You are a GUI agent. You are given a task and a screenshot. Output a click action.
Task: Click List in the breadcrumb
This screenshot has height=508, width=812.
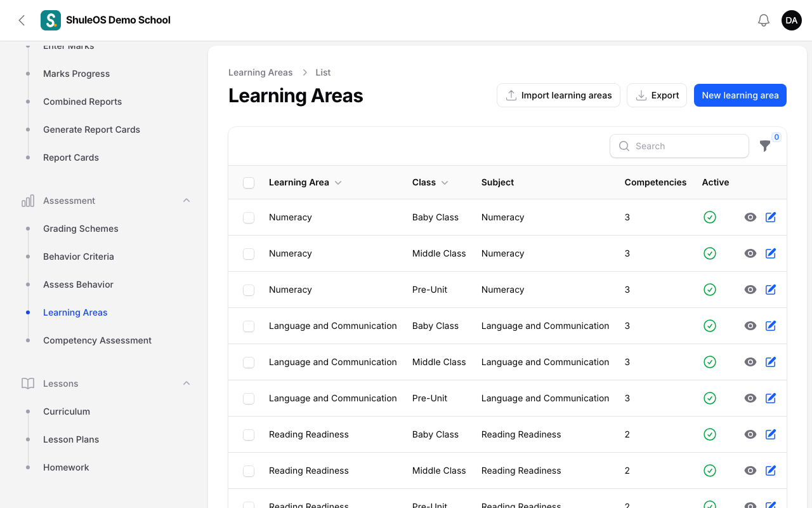click(323, 72)
